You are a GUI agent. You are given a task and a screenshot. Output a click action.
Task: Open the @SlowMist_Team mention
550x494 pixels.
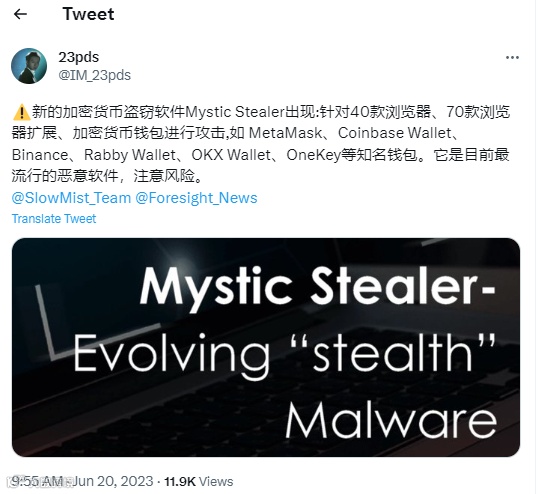[x=71, y=198]
